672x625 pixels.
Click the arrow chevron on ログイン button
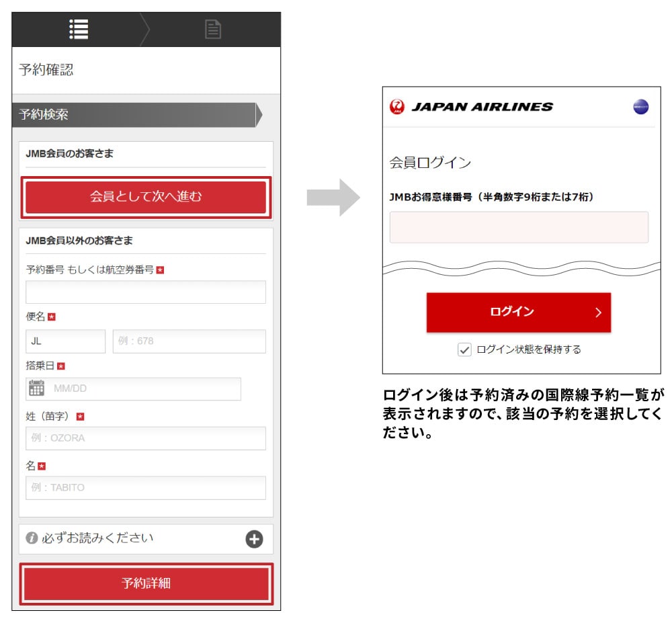point(598,312)
